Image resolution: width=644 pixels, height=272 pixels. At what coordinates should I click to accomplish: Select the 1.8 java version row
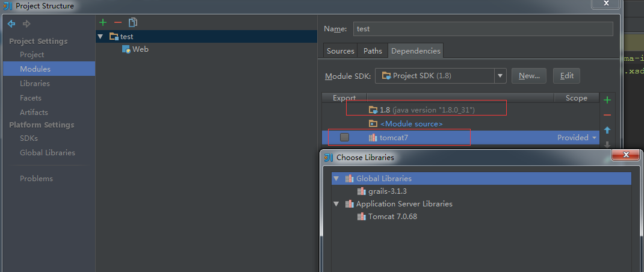click(x=460, y=110)
